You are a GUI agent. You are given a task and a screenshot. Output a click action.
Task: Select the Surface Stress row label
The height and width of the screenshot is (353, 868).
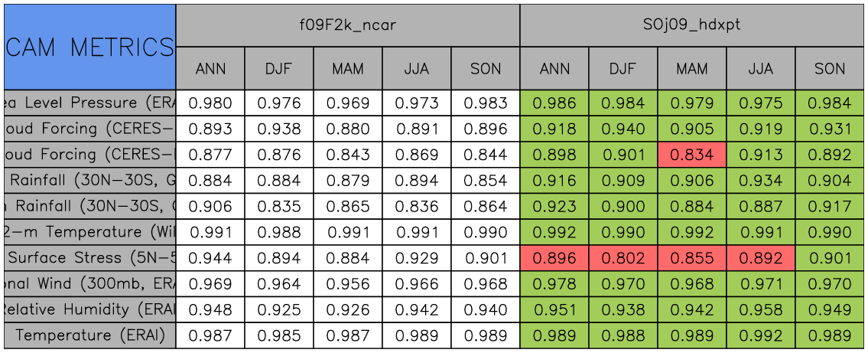tap(89, 258)
